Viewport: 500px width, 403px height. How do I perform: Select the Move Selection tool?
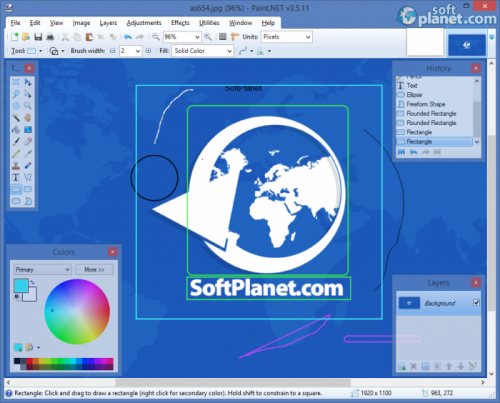(28, 94)
